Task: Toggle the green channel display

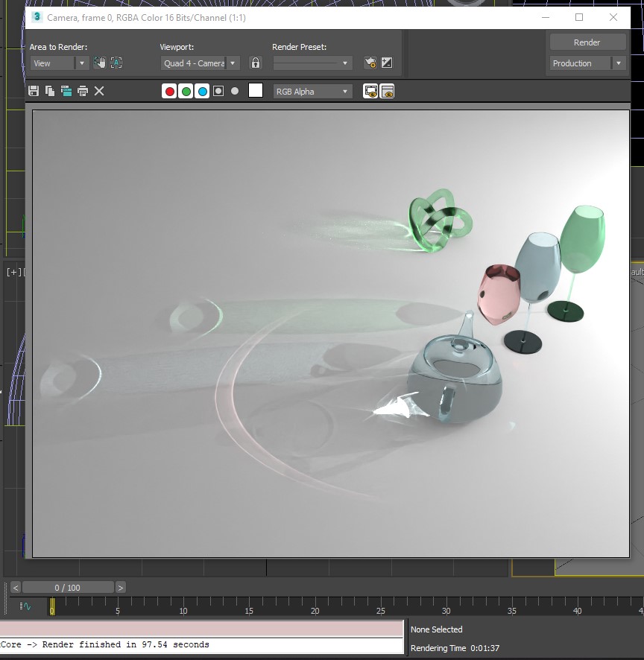Action: (x=186, y=91)
